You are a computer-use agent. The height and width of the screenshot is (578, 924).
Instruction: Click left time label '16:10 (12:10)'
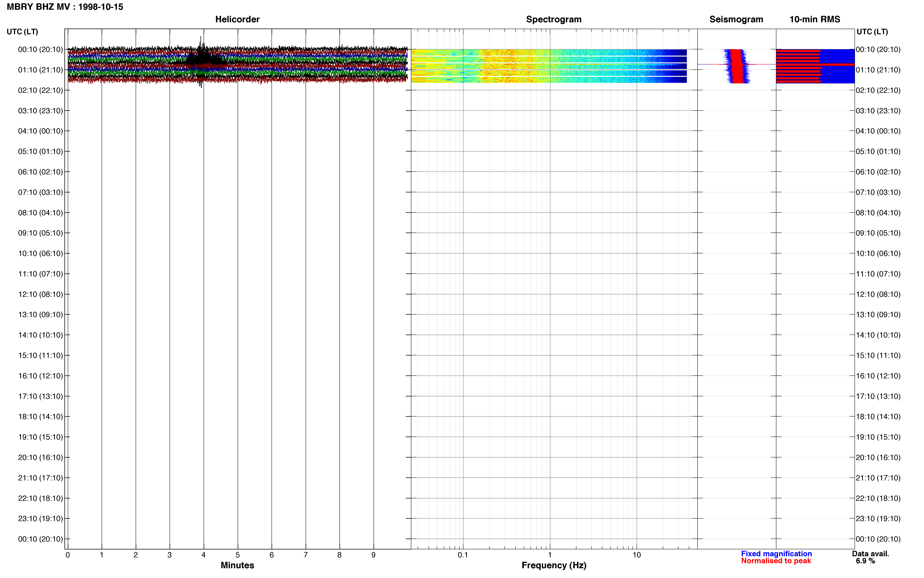pyautogui.click(x=41, y=376)
